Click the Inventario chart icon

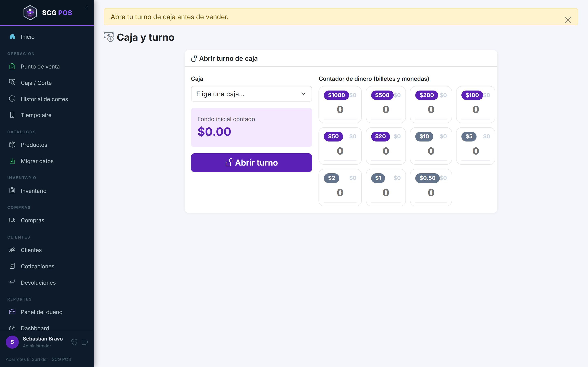[12, 191]
